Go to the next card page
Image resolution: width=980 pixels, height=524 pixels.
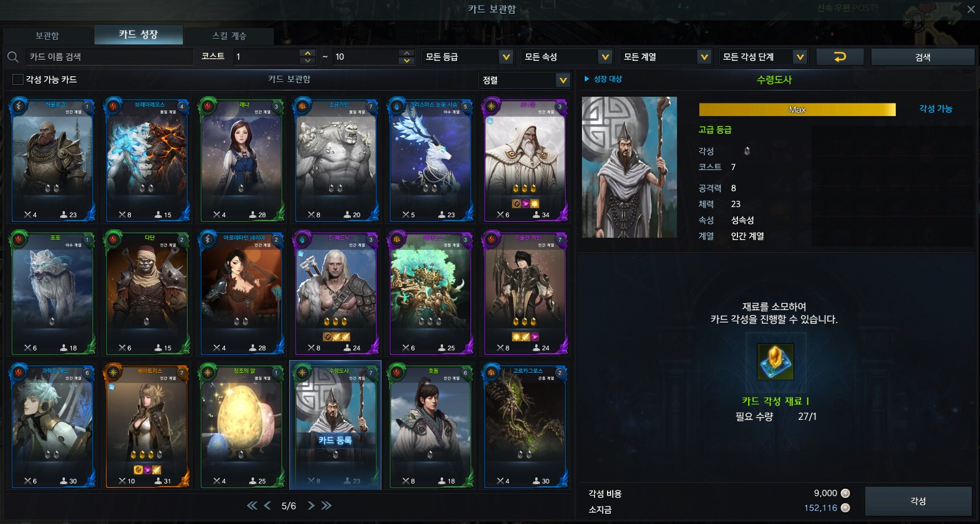(x=311, y=505)
